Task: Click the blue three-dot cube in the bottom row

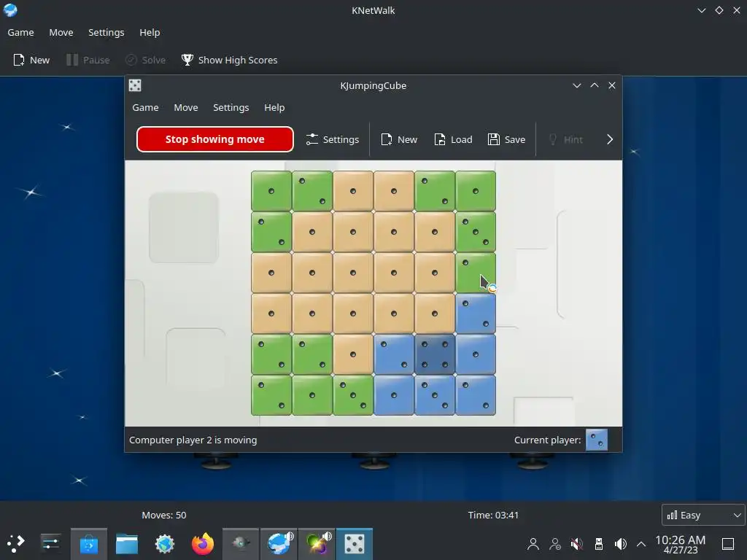Action: (x=435, y=395)
